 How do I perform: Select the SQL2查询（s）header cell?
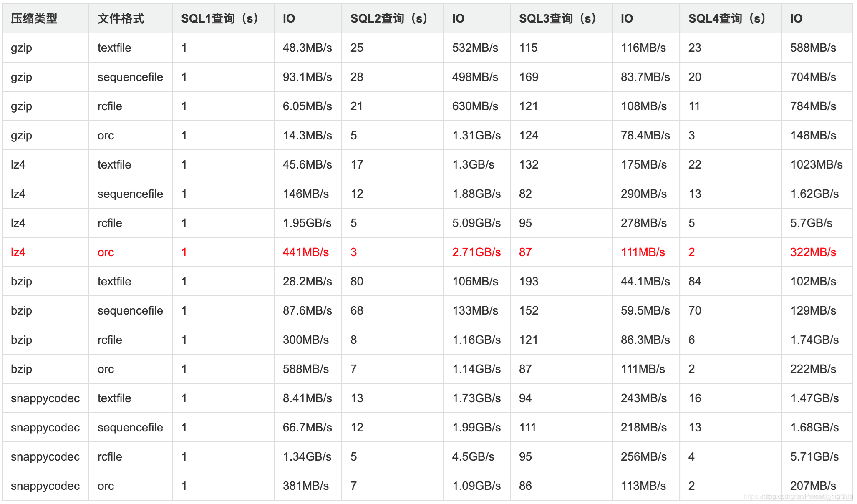click(x=390, y=18)
